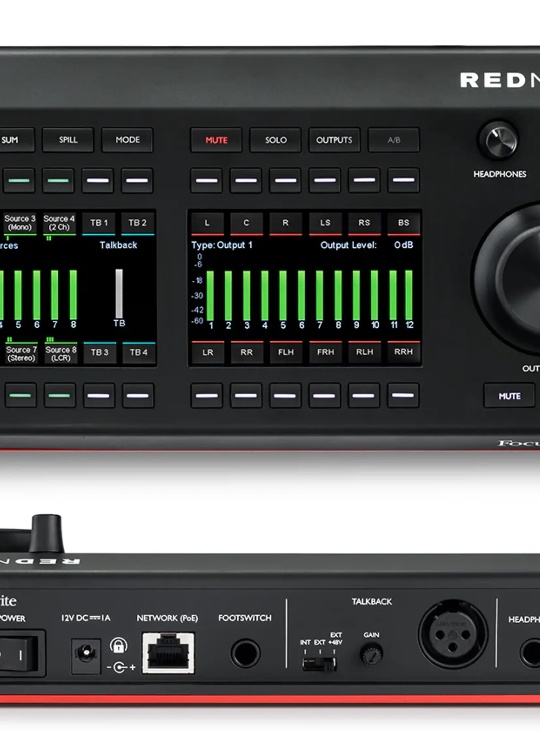The image size is (540, 756).
Task: Click the 'Type: Output 1' text
Action: (x=222, y=245)
